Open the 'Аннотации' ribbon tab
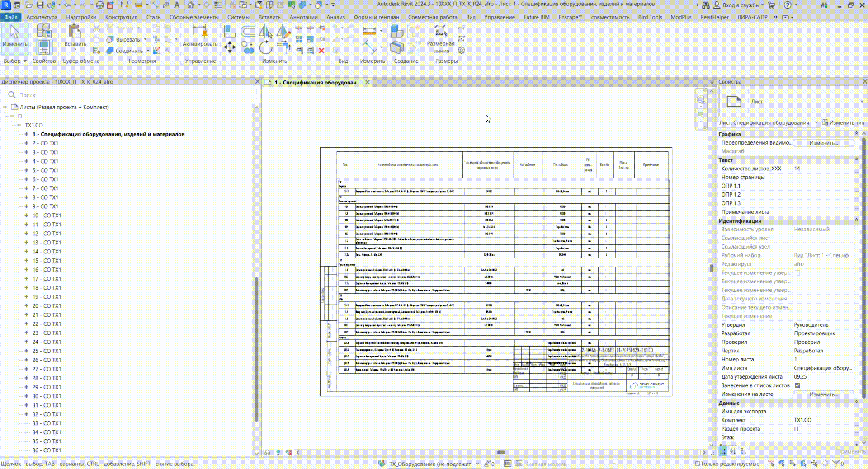The width and height of the screenshot is (868, 469). [x=303, y=17]
